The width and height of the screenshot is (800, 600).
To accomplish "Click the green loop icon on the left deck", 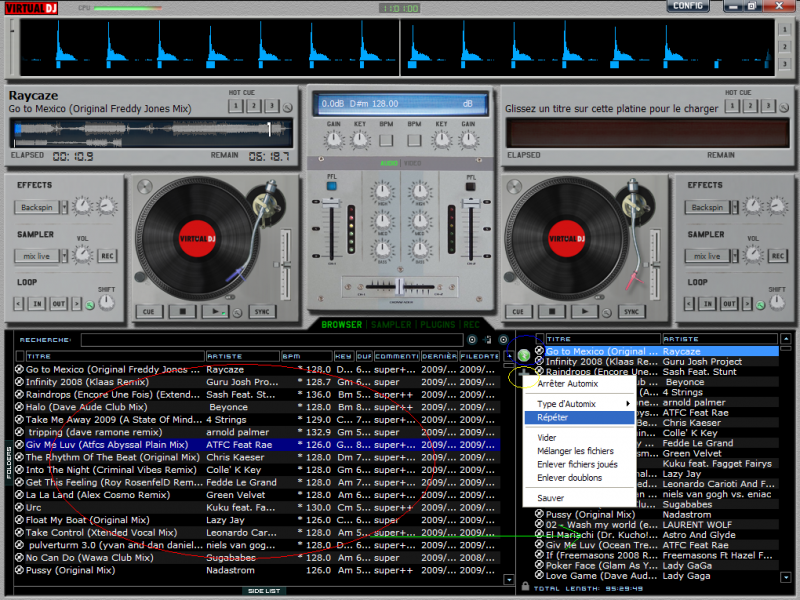I will 89,304.
